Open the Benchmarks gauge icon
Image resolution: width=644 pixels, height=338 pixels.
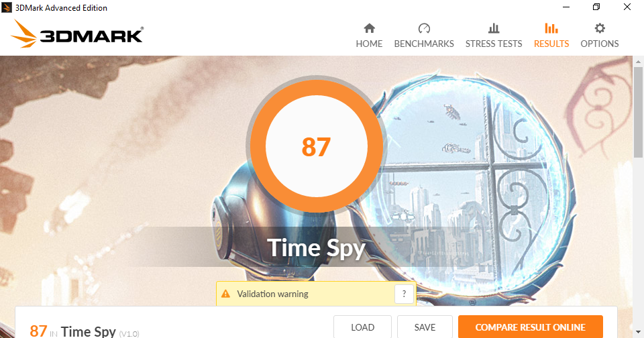pyautogui.click(x=424, y=28)
